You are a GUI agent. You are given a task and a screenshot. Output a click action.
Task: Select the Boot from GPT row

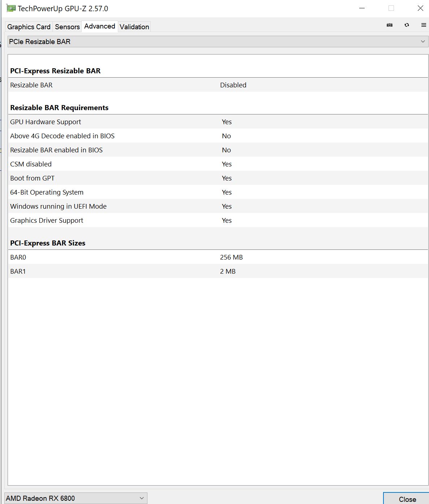pyautogui.click(x=218, y=178)
